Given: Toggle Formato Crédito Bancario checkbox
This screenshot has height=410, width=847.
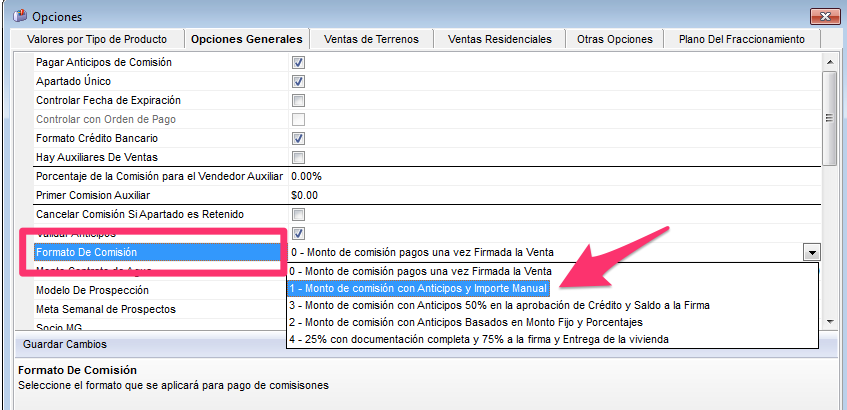Looking at the screenshot, I should point(298,138).
